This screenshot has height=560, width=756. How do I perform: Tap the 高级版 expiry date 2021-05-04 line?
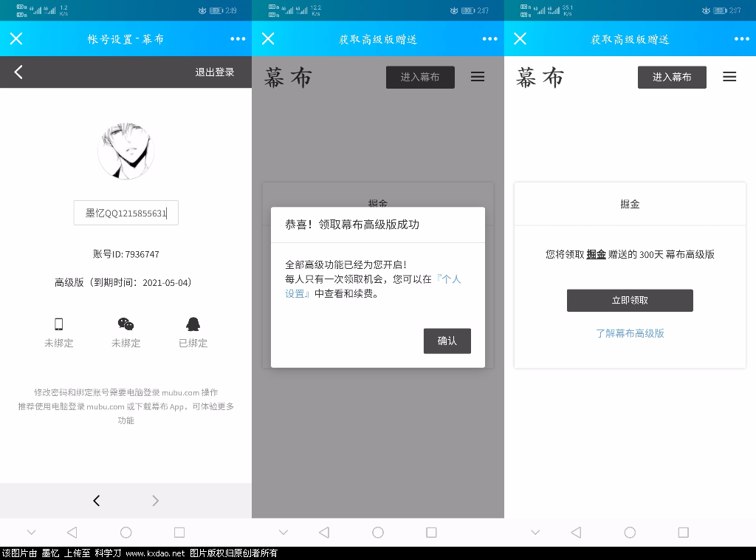coord(123,282)
